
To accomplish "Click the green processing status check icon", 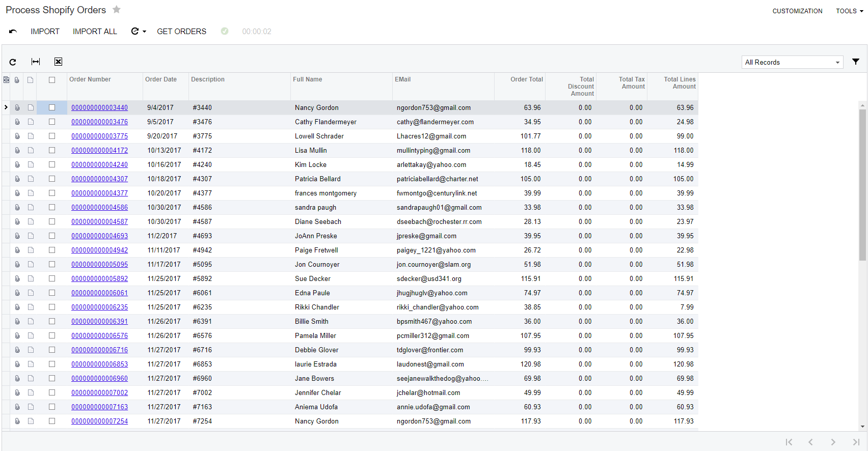I will 225,31.
